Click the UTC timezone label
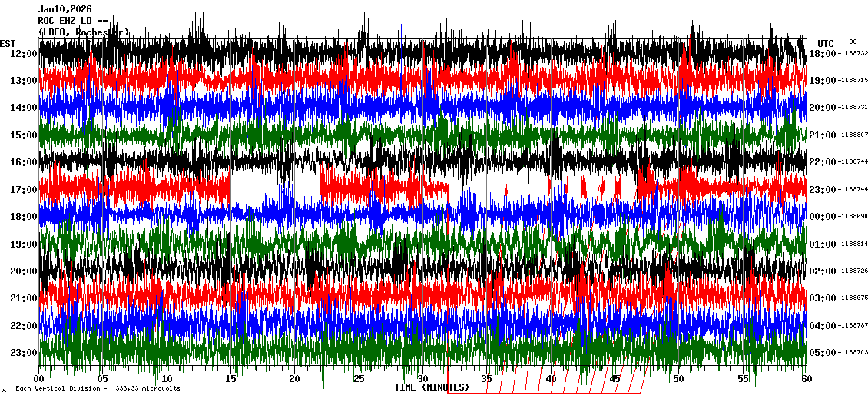This screenshot has width=868, height=399. tap(826, 43)
